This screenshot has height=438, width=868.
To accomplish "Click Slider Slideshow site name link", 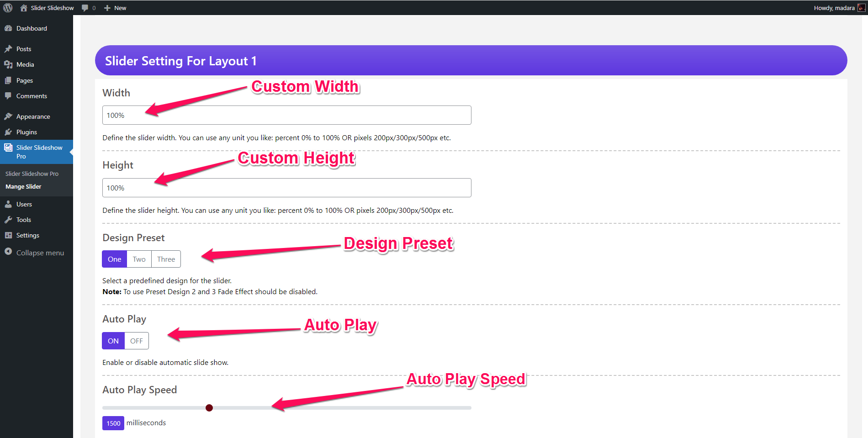I will coord(52,8).
